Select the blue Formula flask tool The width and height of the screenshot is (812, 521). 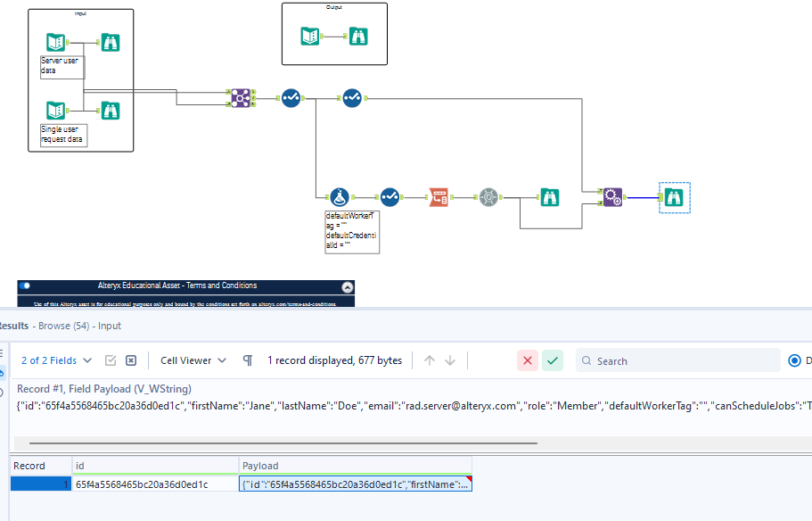point(340,196)
